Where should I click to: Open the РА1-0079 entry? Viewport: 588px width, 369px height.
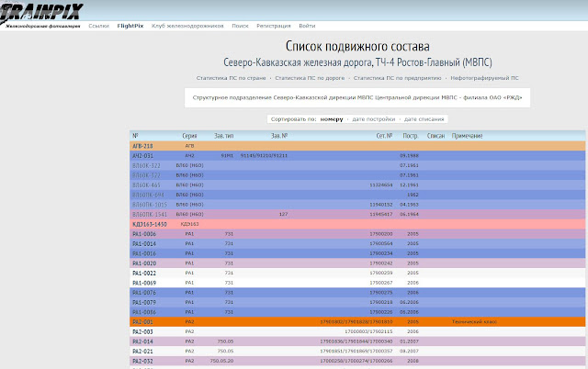(x=144, y=302)
